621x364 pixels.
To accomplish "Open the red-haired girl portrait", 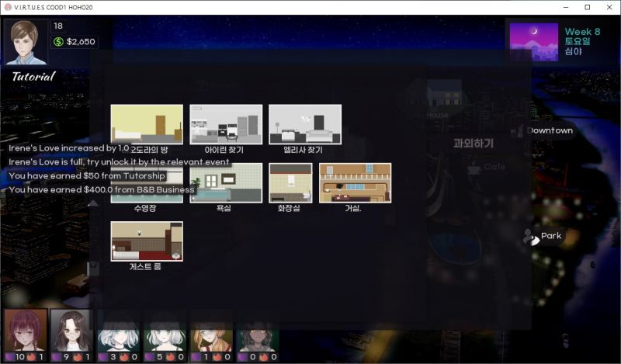I will coord(26,331).
